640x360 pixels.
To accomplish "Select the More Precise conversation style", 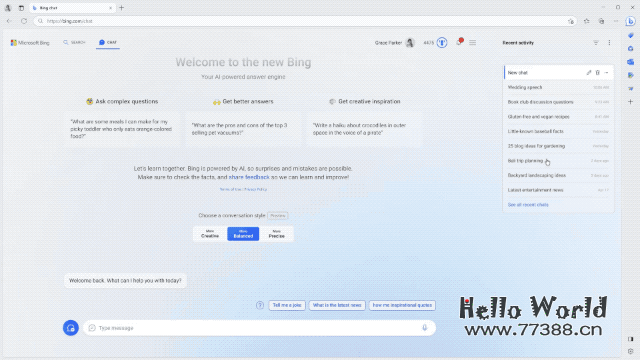I will coord(276,234).
